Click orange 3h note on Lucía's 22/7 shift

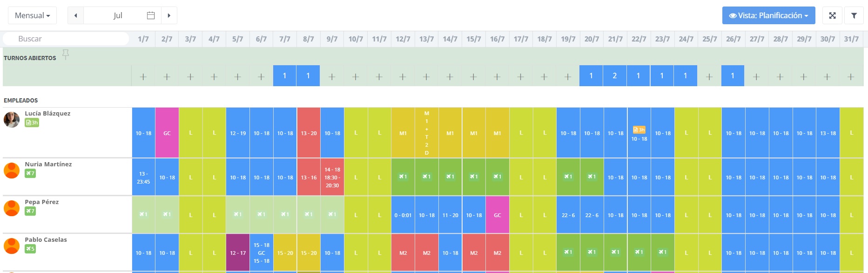coord(639,130)
